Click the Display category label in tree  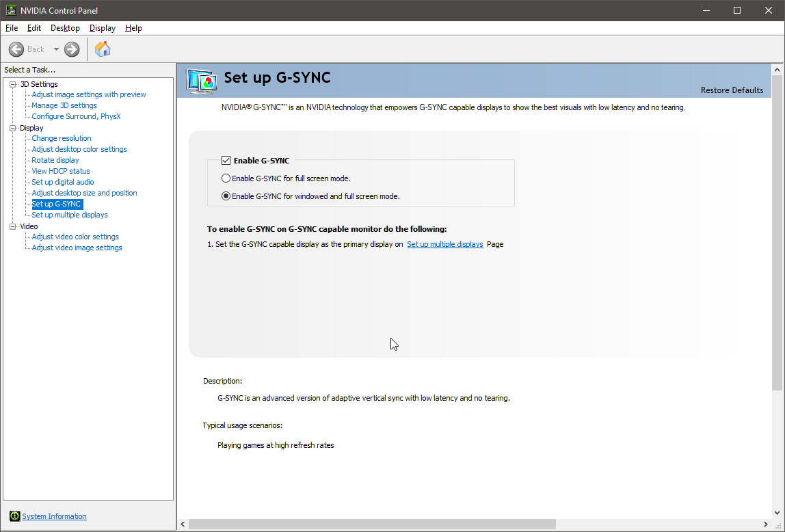click(31, 128)
